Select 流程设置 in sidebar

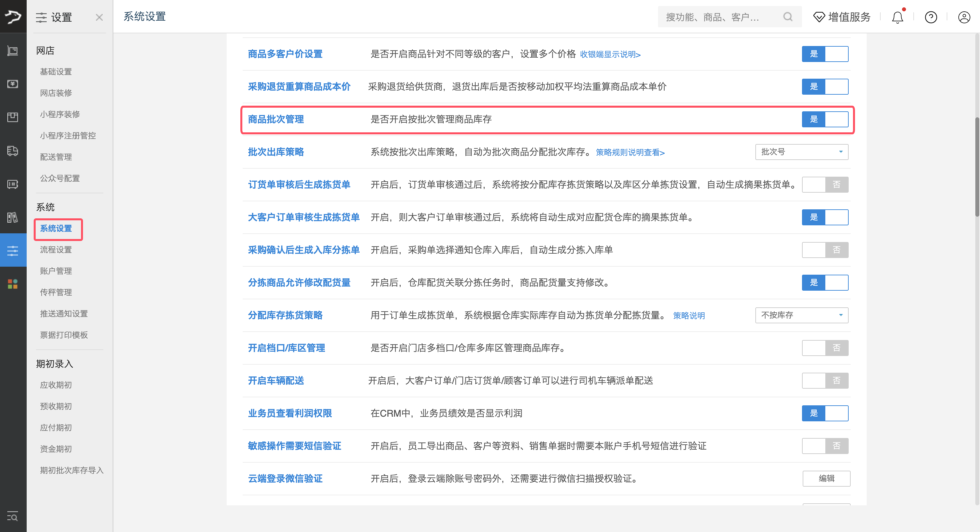point(56,250)
